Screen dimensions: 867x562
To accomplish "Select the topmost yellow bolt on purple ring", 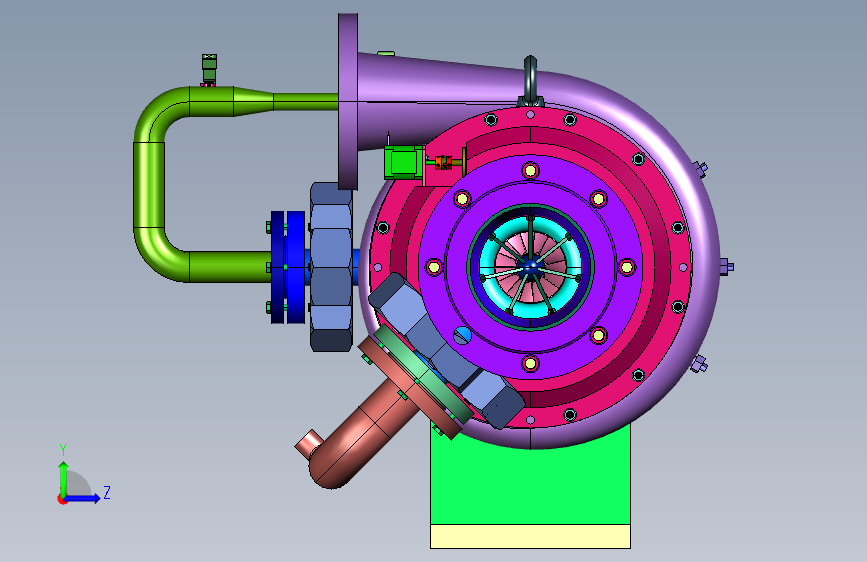I will 530,170.
